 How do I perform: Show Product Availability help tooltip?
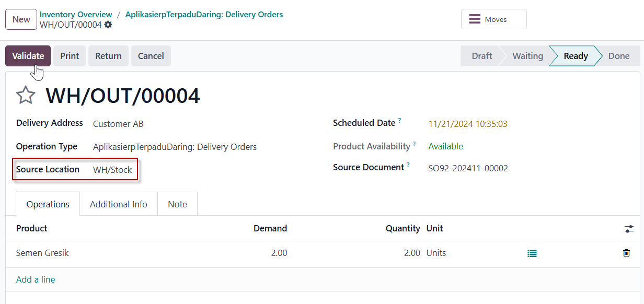(x=415, y=144)
